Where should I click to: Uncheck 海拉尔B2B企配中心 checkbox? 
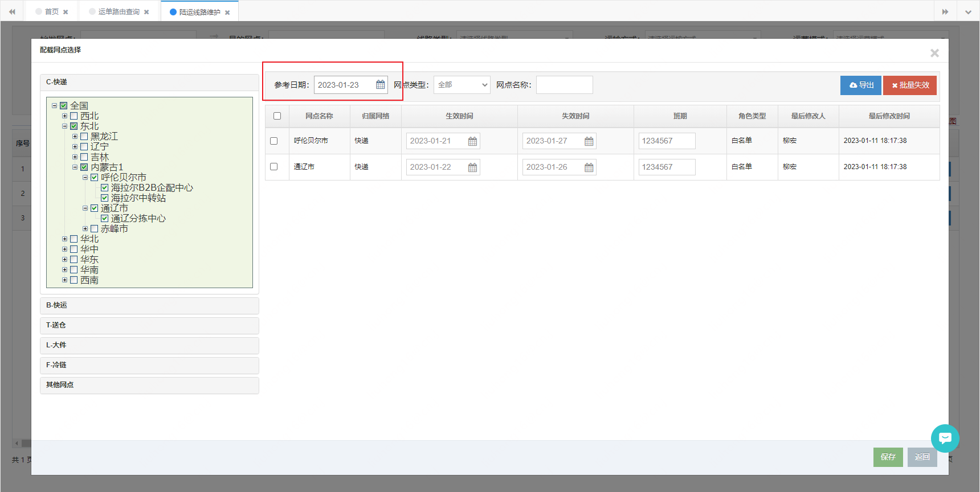[105, 188]
